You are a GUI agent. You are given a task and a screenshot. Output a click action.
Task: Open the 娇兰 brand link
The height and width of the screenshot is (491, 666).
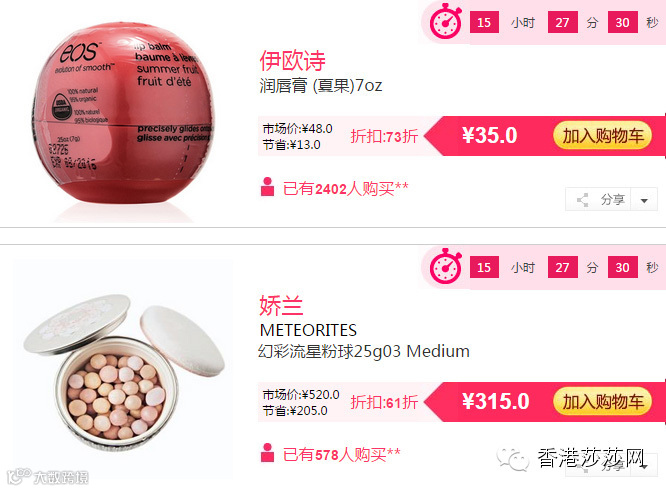pyautogui.click(x=281, y=305)
